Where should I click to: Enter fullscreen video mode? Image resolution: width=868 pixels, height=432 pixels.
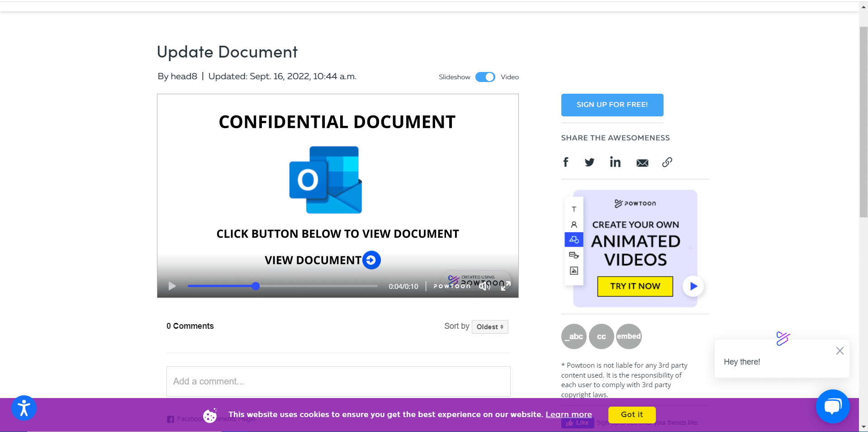click(x=506, y=286)
